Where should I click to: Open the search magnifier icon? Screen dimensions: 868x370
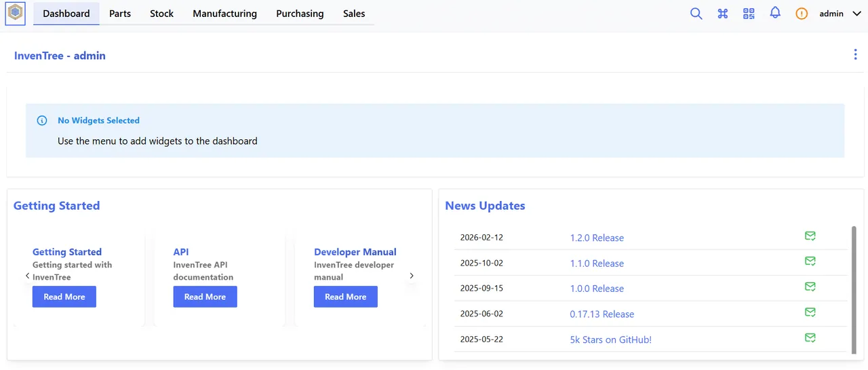pos(696,14)
